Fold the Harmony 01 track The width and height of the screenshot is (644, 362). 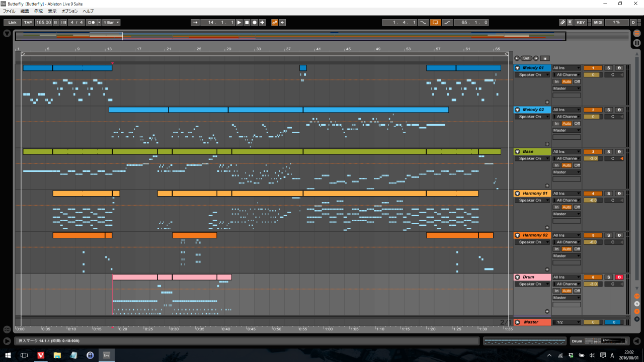click(517, 193)
